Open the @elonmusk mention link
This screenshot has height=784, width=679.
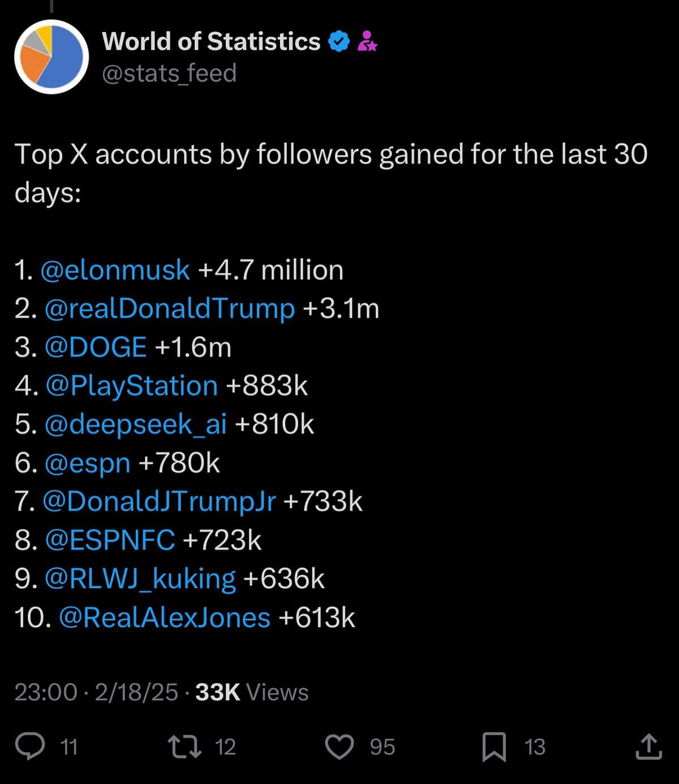coord(115,270)
